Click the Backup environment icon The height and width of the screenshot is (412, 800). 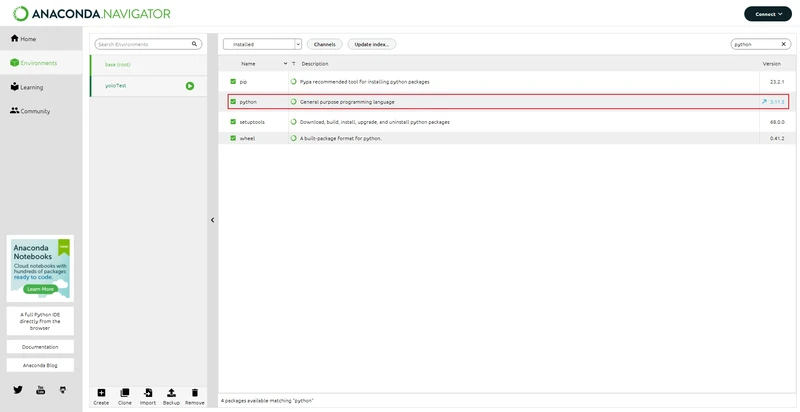pyautogui.click(x=171, y=393)
